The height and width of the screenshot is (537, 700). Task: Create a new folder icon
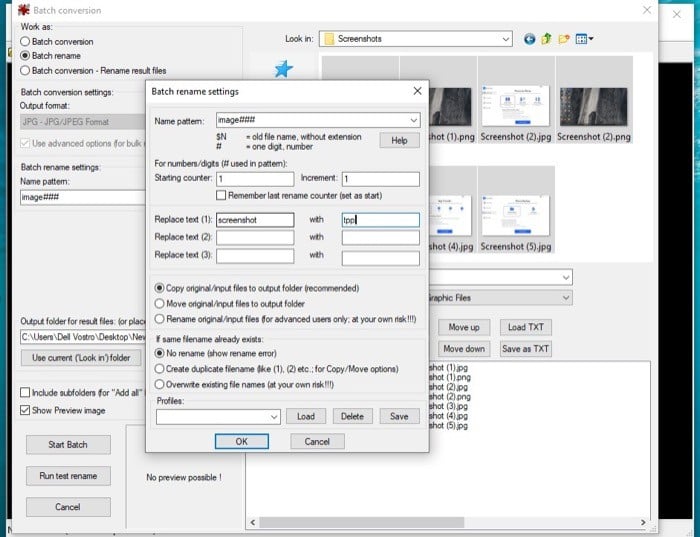[564, 39]
